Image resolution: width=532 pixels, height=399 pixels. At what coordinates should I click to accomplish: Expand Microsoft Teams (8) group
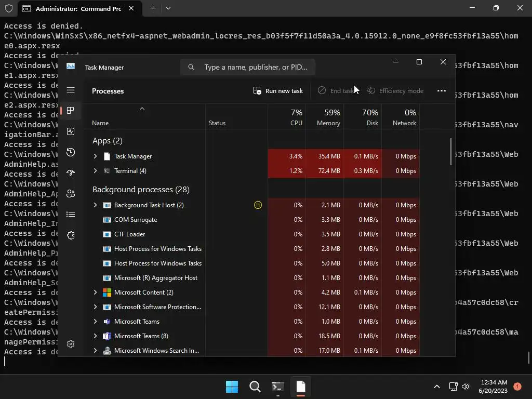pyautogui.click(x=96, y=336)
